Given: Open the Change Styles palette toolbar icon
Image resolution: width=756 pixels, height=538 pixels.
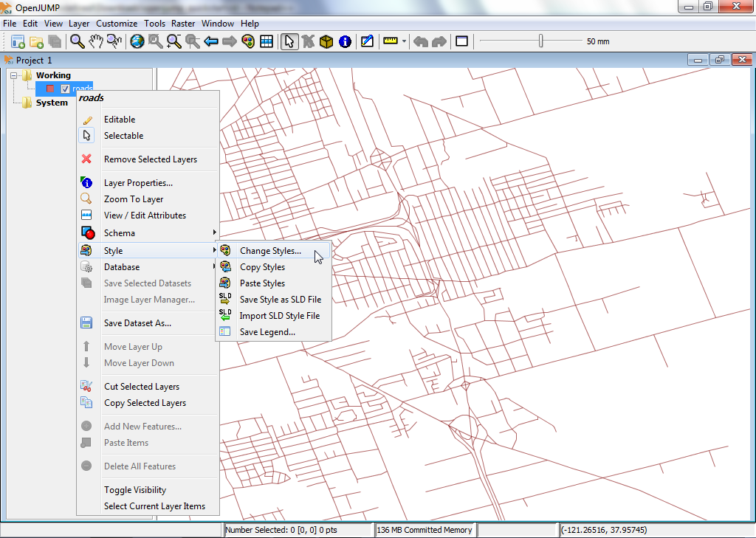Looking at the screenshot, I should click(x=248, y=41).
